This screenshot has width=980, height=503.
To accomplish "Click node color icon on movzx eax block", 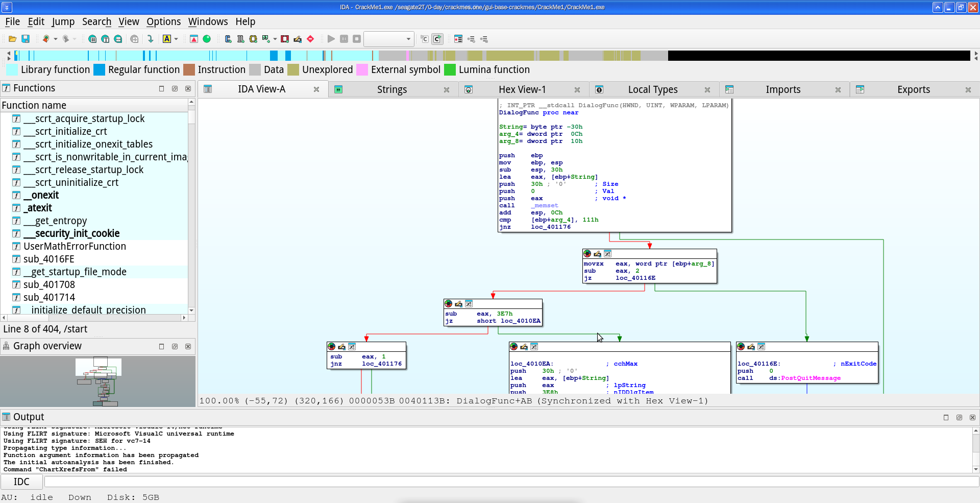I will coord(587,254).
